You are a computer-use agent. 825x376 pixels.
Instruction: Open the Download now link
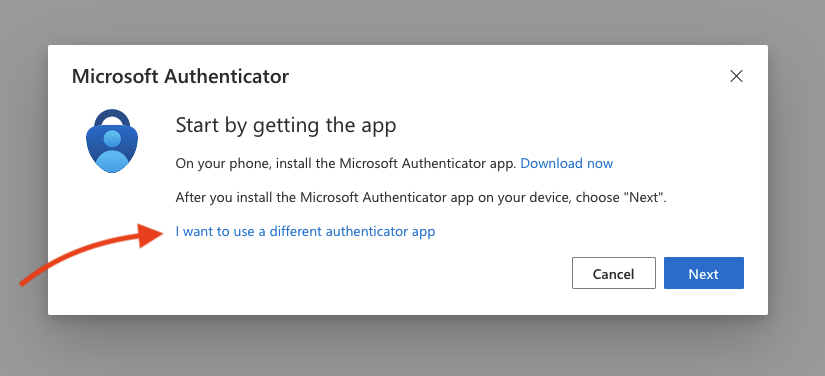[x=567, y=163]
